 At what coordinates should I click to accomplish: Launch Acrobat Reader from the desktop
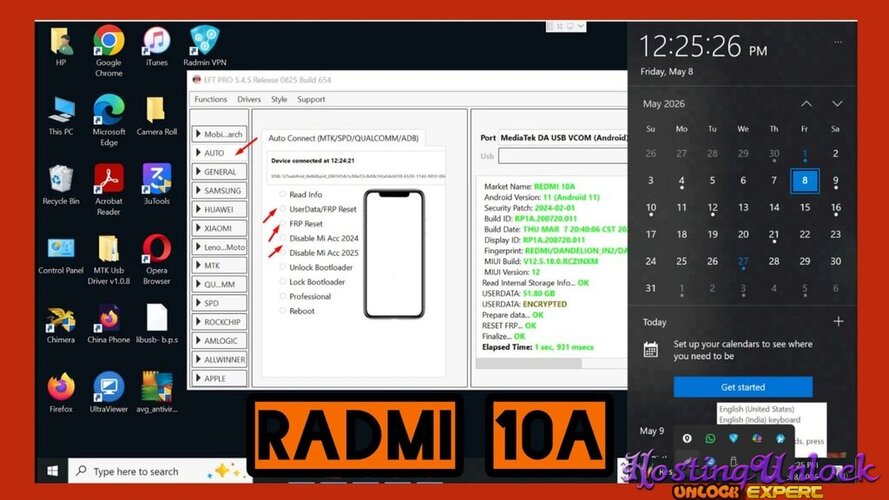(108, 190)
